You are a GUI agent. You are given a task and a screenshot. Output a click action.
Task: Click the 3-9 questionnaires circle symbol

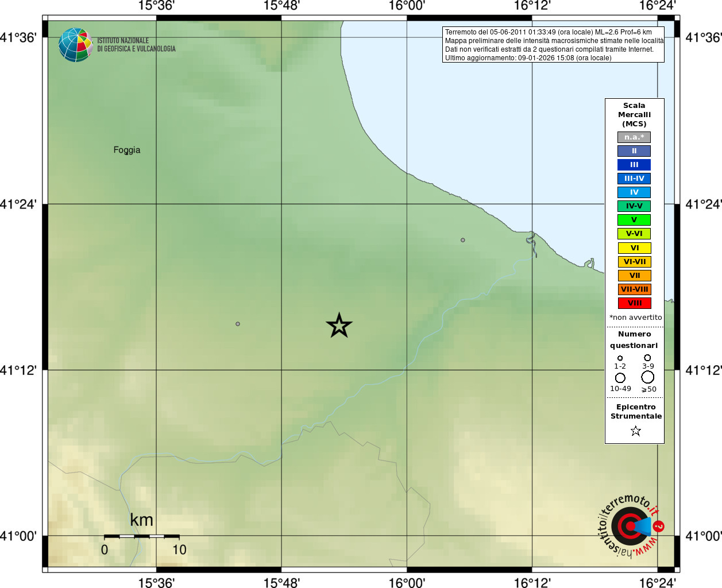tap(647, 358)
